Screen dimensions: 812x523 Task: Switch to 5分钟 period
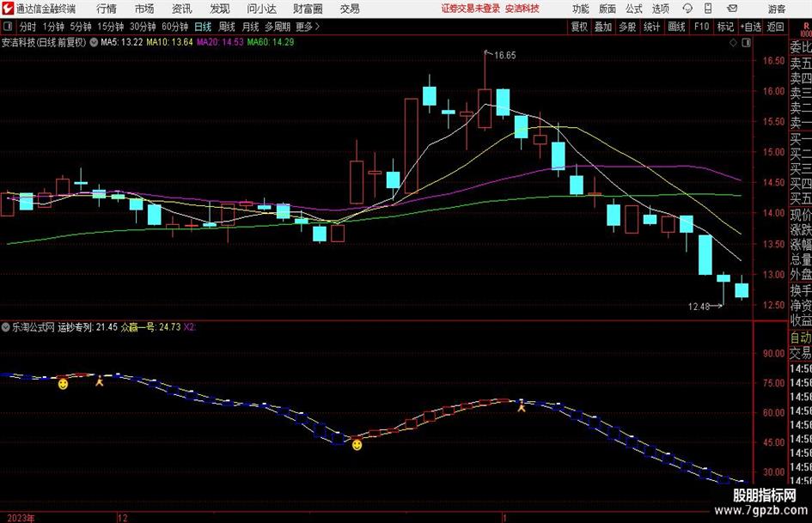click(x=81, y=27)
